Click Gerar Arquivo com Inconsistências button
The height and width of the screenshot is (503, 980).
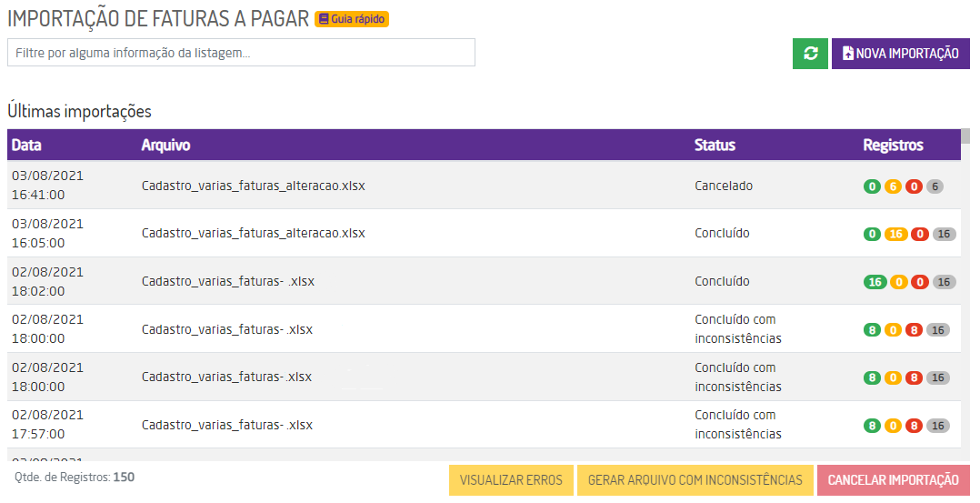695,480
